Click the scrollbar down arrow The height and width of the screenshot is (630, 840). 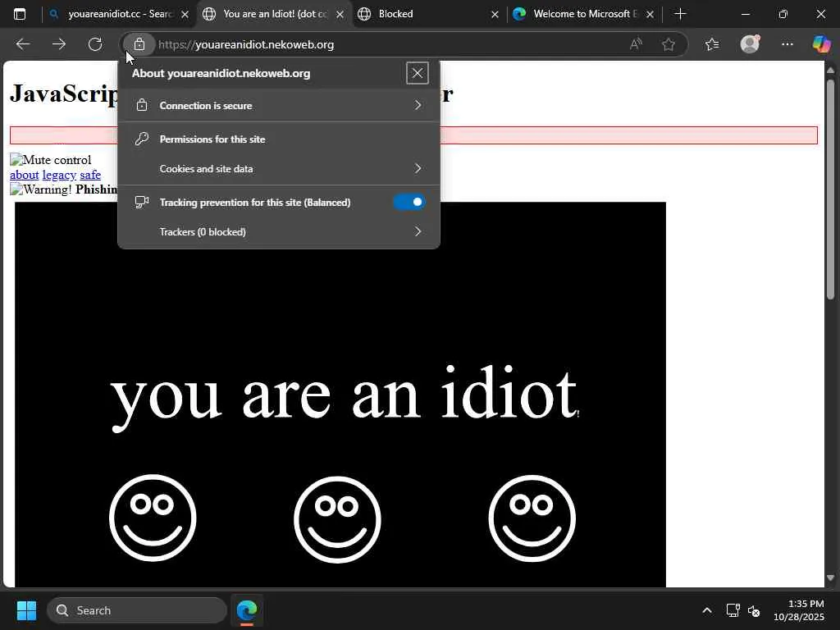830,577
